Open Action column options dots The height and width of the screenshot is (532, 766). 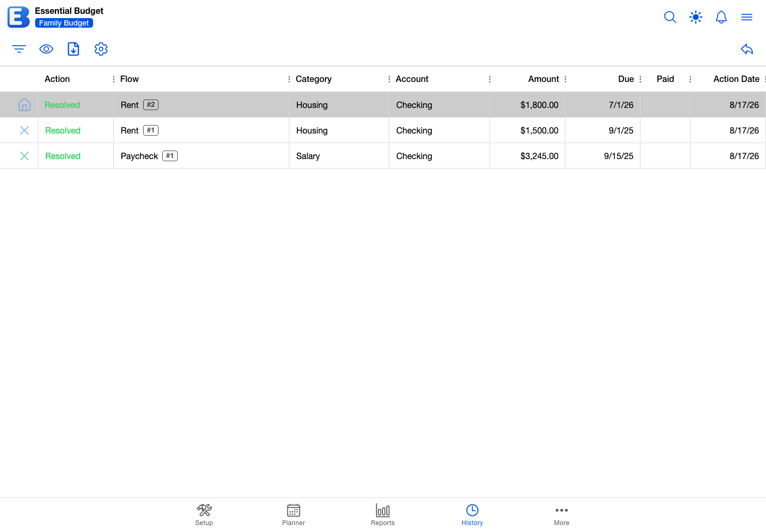pos(113,79)
